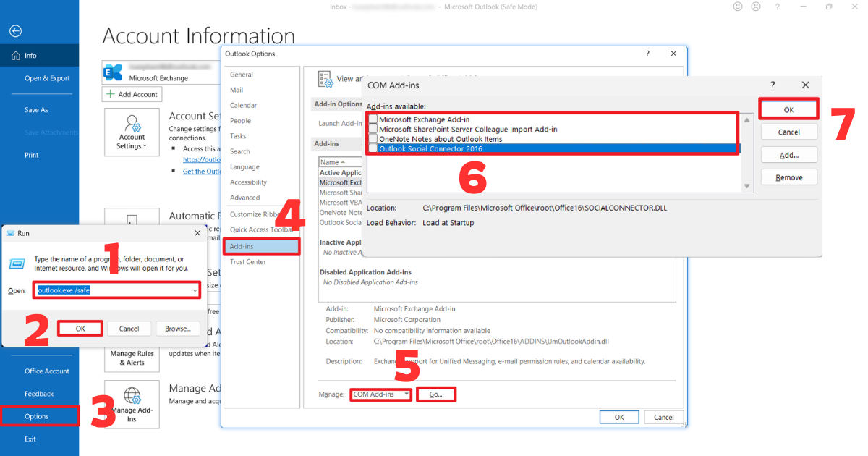Toggle Outlook Social Connector 2016 checkbox

pyautogui.click(x=373, y=148)
